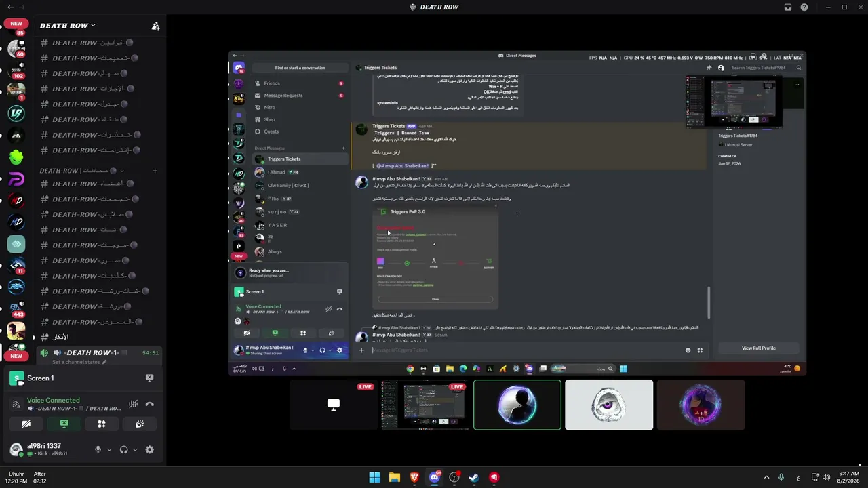This screenshot has height=488, width=868.
Task: Open the blue MD server icon
Action: [x=16, y=222]
